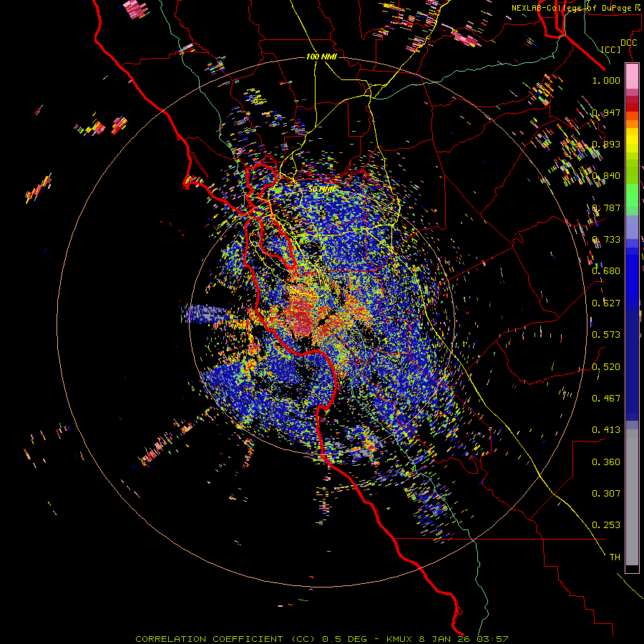Click the 0.733 scale value

coord(606,240)
